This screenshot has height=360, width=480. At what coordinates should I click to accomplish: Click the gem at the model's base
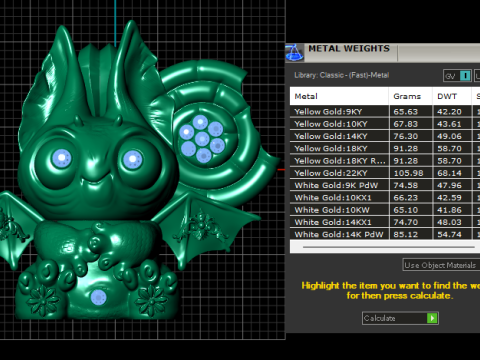pyautogui.click(x=98, y=297)
